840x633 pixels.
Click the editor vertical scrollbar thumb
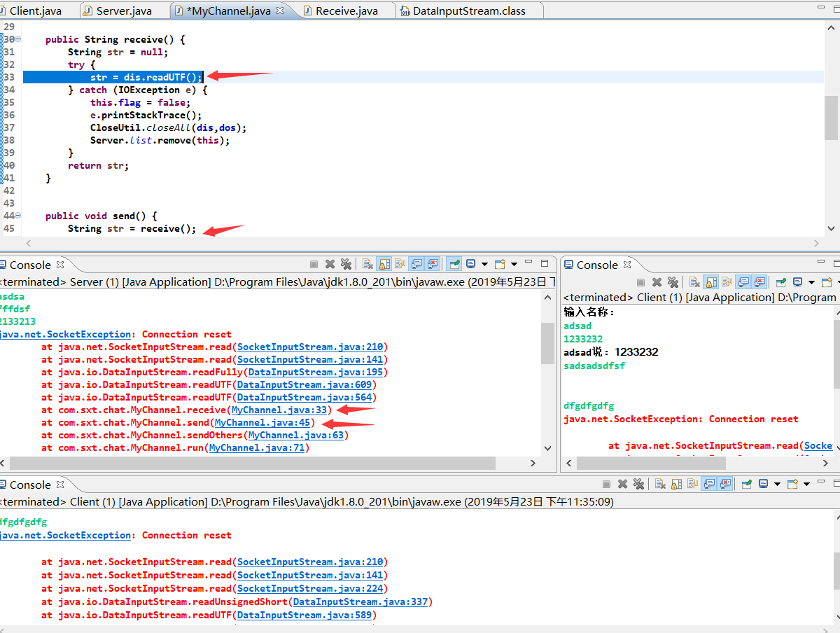coord(832,118)
